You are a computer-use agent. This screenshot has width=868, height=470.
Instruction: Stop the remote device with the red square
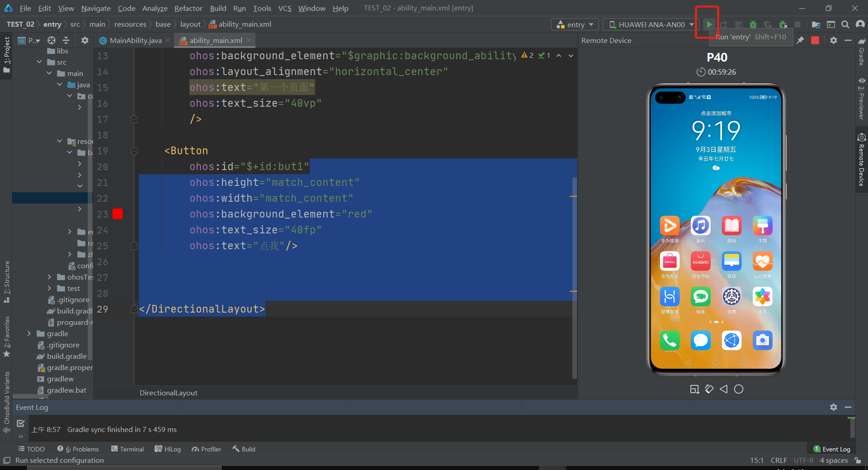(815, 40)
